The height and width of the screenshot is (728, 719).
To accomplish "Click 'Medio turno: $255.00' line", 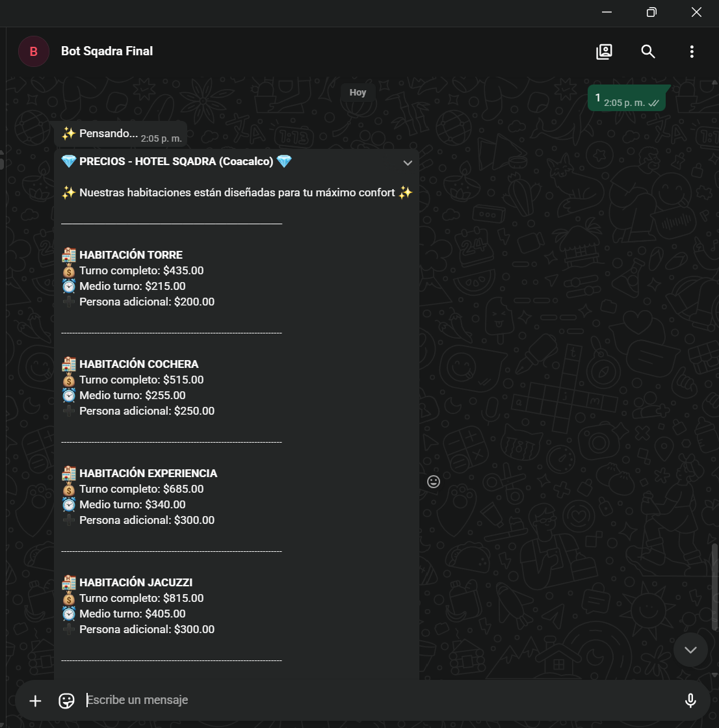I will (x=133, y=396).
